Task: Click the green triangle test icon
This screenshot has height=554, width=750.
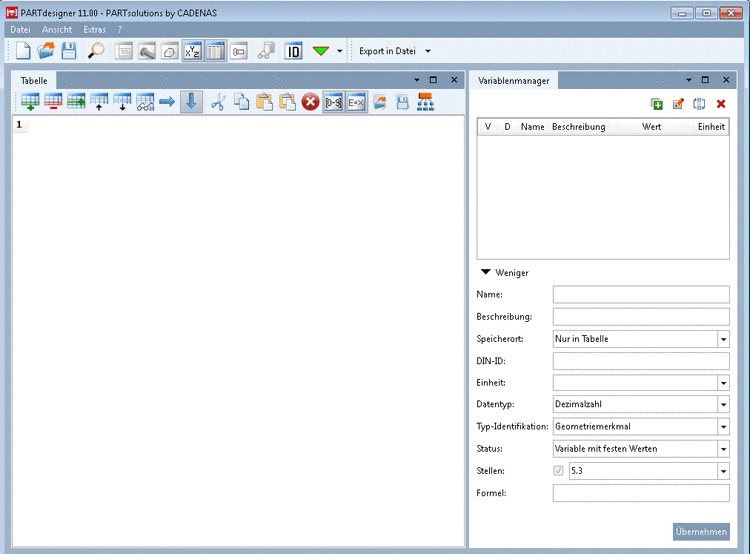Action: [320, 51]
